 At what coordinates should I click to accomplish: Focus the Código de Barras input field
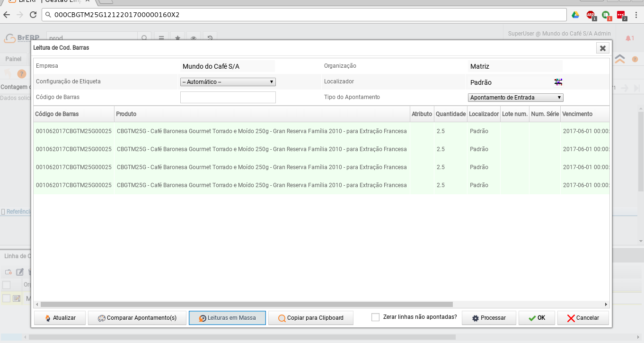[x=228, y=98]
